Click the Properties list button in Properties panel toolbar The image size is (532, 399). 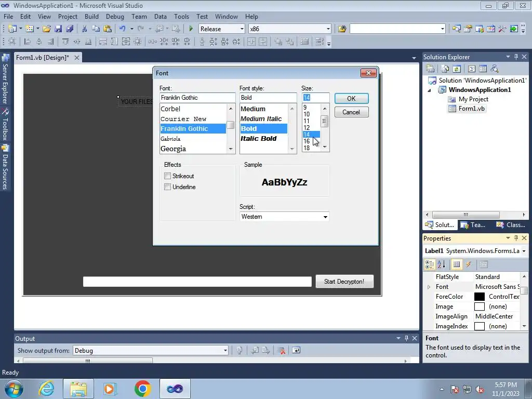457,264
